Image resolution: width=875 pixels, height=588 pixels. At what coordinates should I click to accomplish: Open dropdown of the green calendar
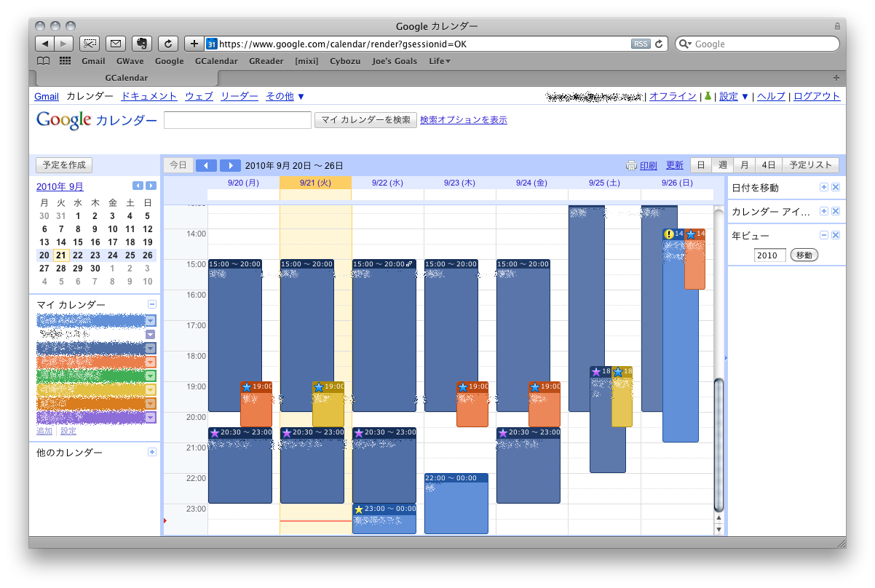pyautogui.click(x=151, y=376)
